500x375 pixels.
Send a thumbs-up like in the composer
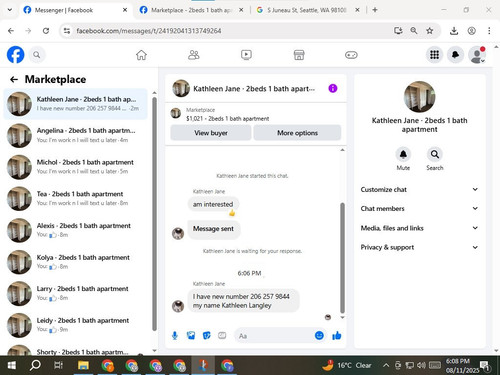point(337,336)
